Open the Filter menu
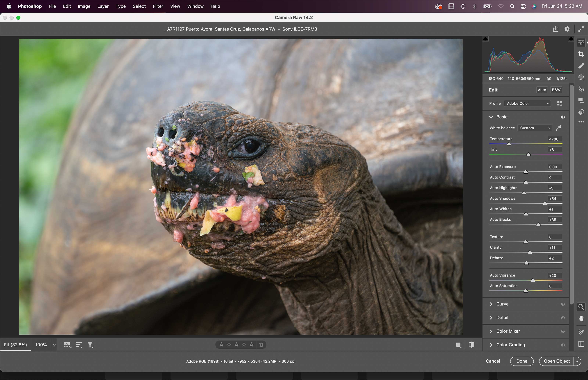The height and width of the screenshot is (380, 588). tap(158, 6)
